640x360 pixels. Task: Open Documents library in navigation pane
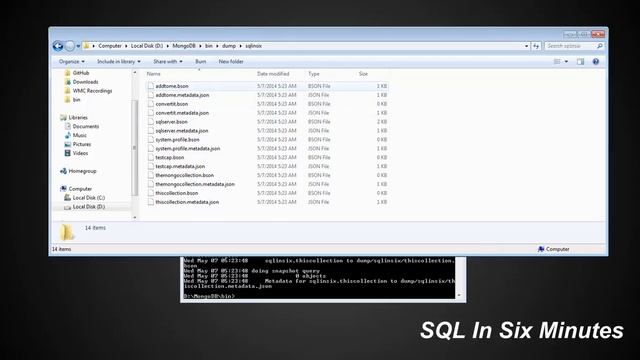[x=86, y=127]
